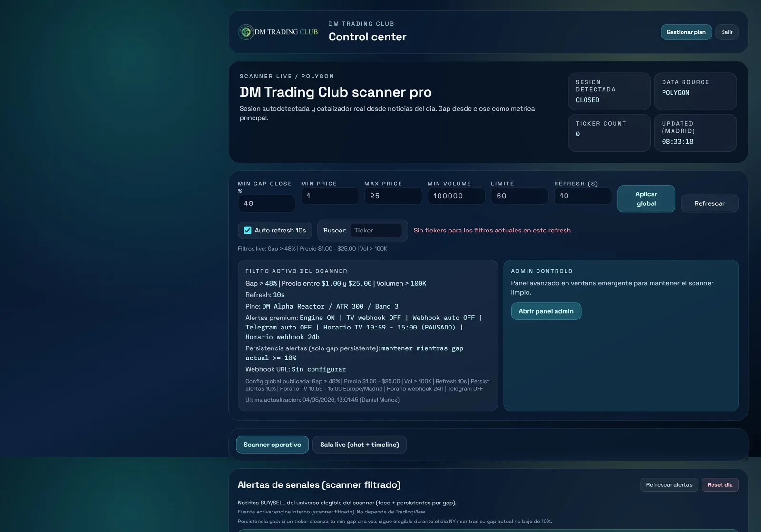Switch to the Scanner operativo tab

272,445
